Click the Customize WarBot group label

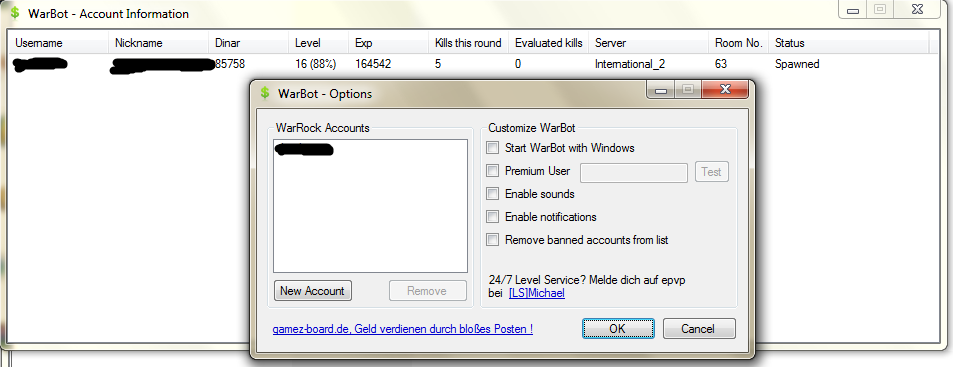(532, 128)
